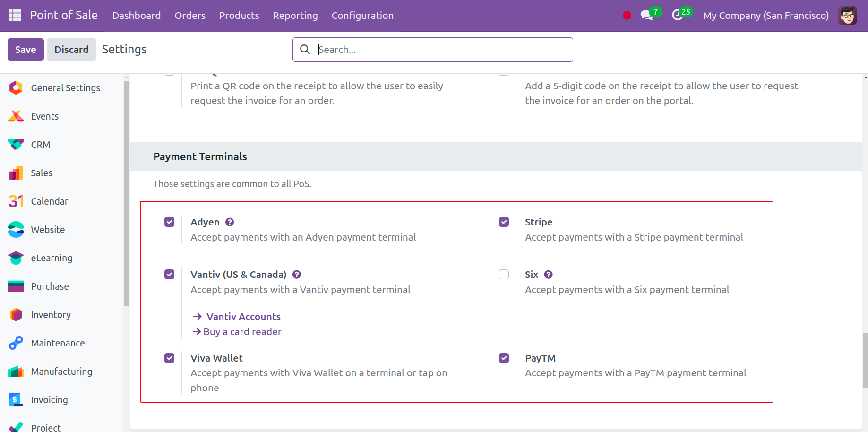Open the Reporting menu
The width and height of the screenshot is (868, 432).
tap(295, 16)
